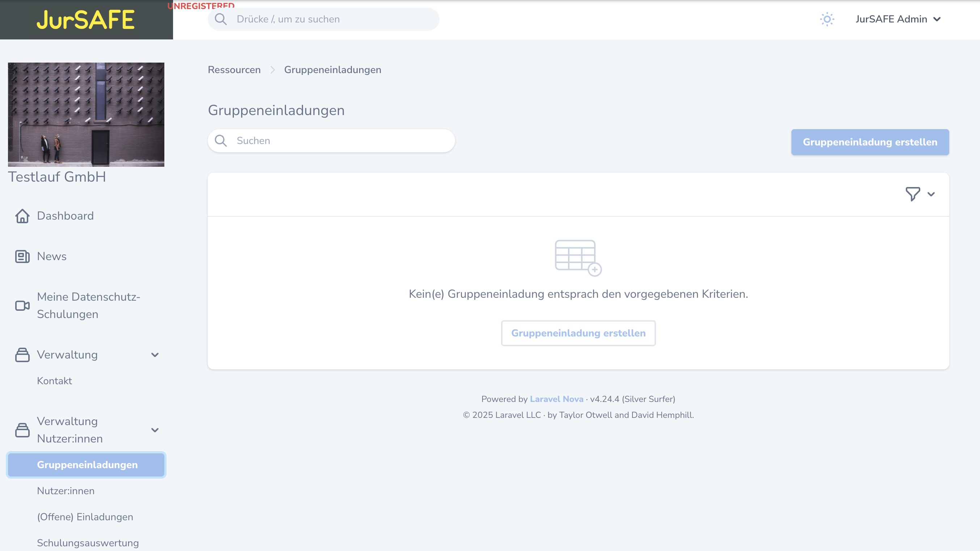
Task: Click blue Gruppeneinladung erstellen button top right
Action: [870, 142]
